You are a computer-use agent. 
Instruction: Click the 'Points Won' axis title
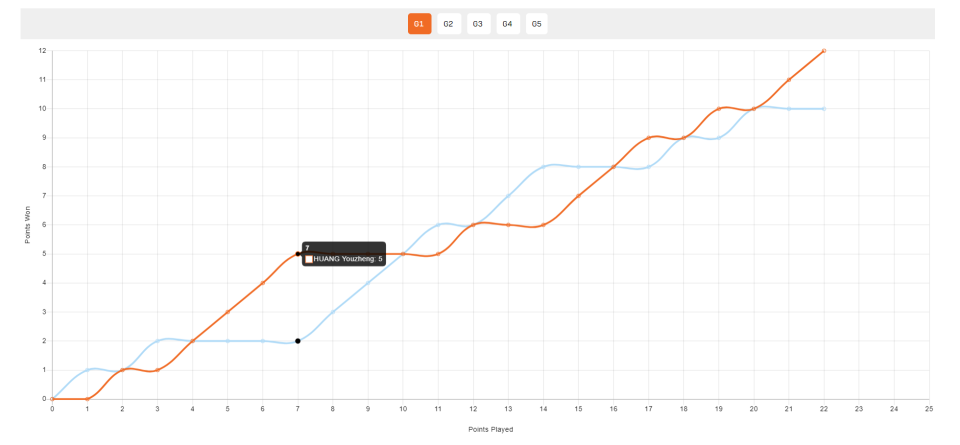pyautogui.click(x=28, y=225)
